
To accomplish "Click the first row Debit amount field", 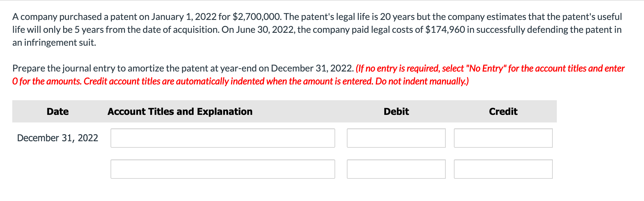I will [396, 138].
